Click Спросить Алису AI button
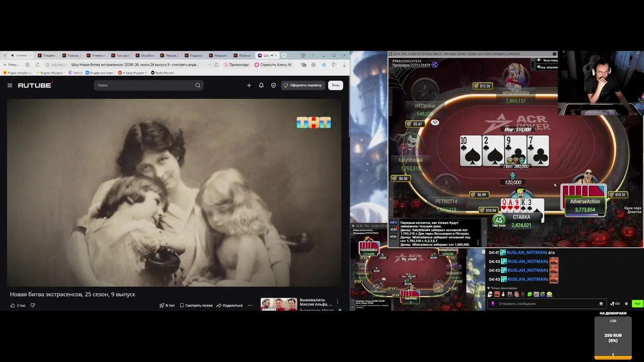Image resolution: width=644 pixels, height=362 pixels. [273, 64]
